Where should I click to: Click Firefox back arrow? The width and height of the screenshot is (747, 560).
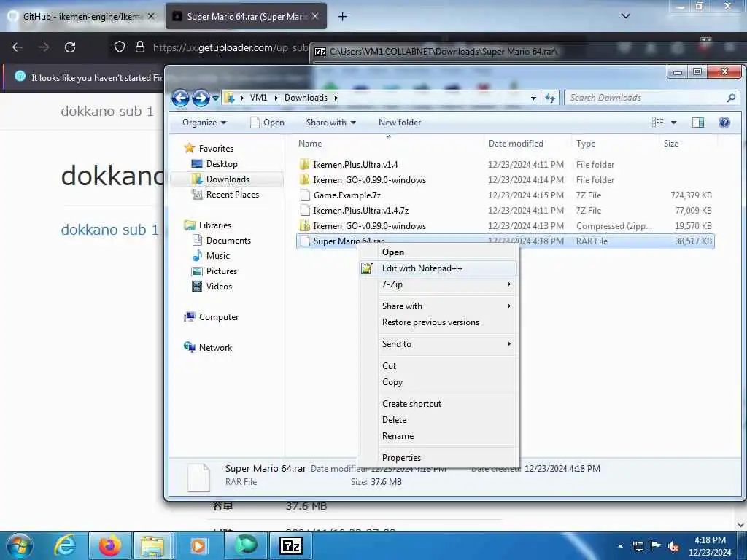pos(18,47)
